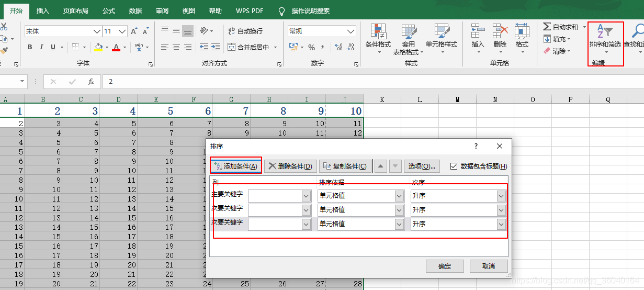Open the 常规 number format dropdown
The width and height of the screenshot is (644, 290).
351,31
